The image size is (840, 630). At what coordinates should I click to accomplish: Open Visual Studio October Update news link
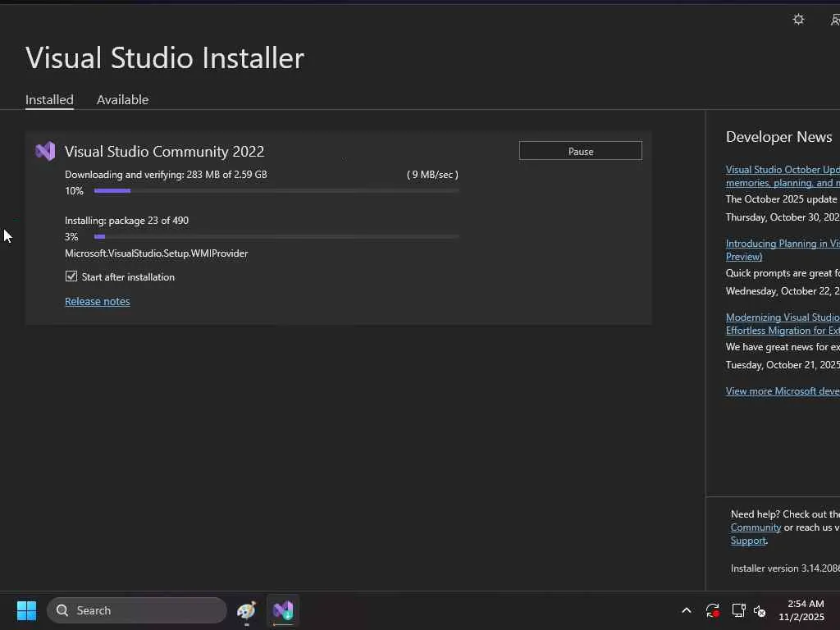pyautogui.click(x=783, y=176)
